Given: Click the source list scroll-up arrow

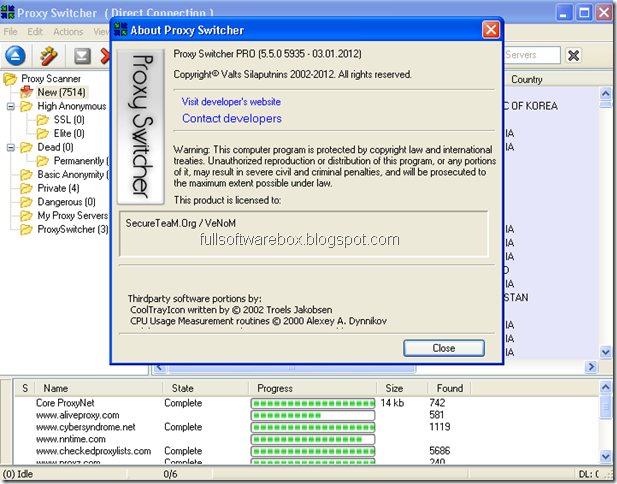Looking at the screenshot, I should 605,387.
